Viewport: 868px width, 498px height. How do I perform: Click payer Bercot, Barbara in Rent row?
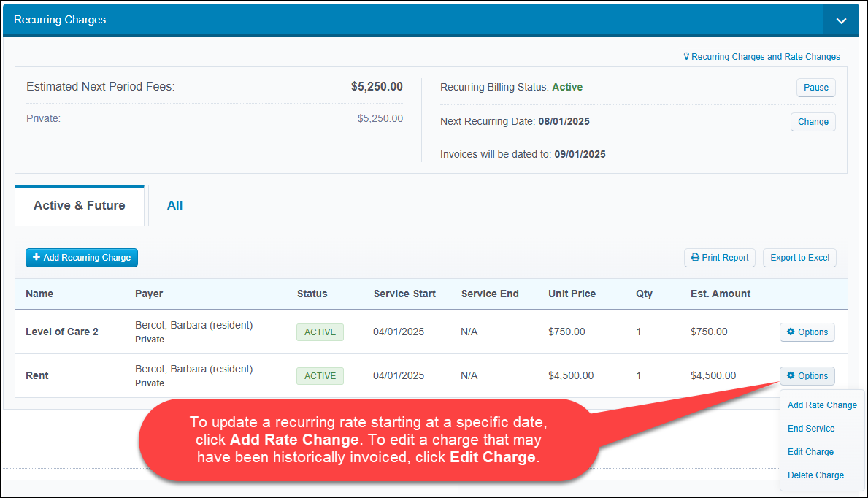point(193,369)
